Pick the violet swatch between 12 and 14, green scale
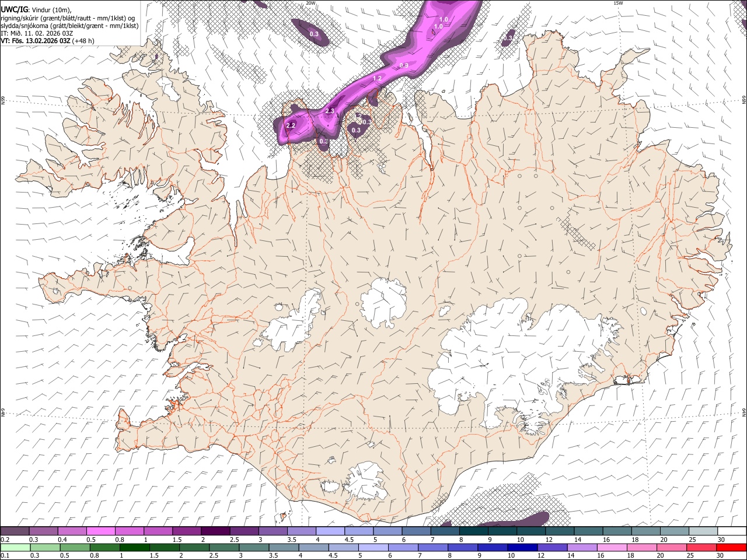The height and width of the screenshot is (560, 747). coord(553,547)
